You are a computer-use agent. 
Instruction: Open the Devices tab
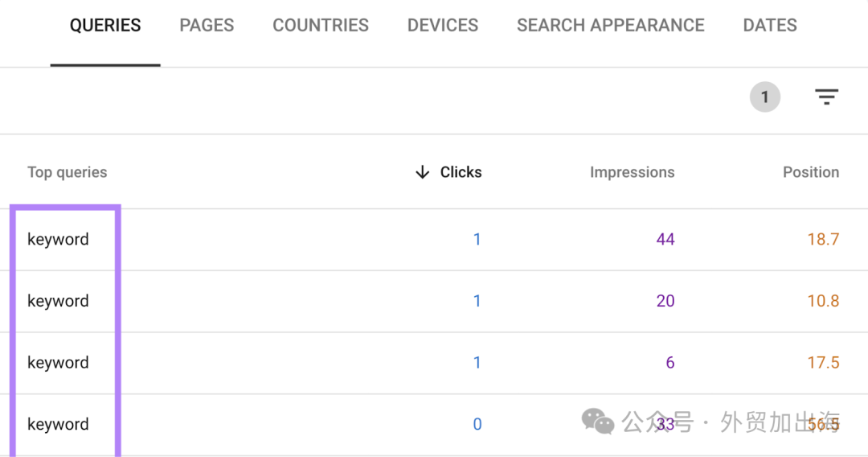[443, 25]
